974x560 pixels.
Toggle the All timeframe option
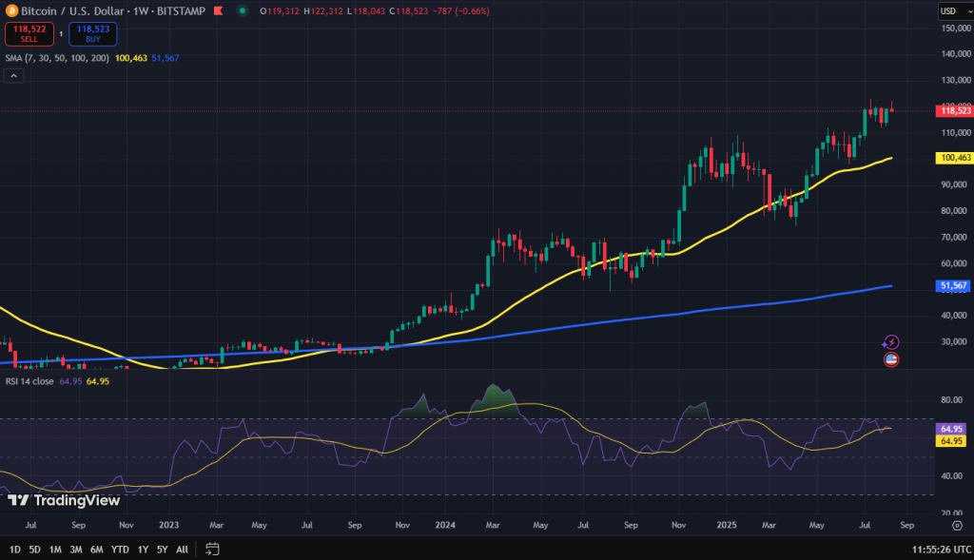[181, 549]
